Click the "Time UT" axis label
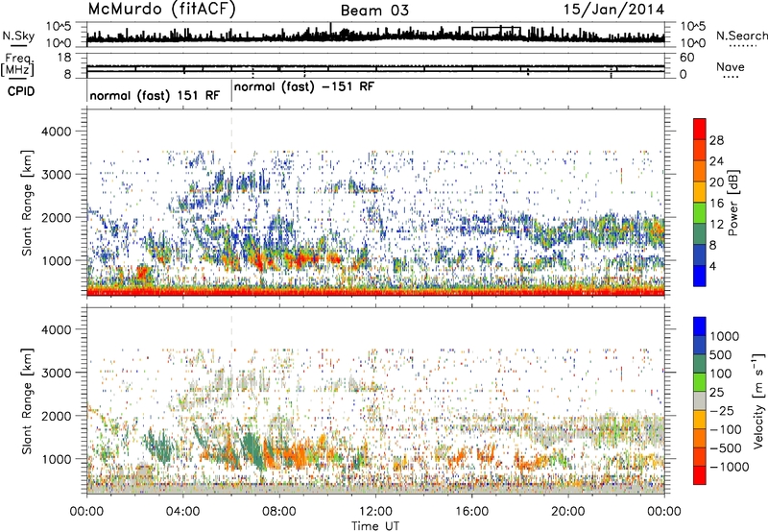Image resolution: width=768 pixels, height=532 pixels. point(375,526)
